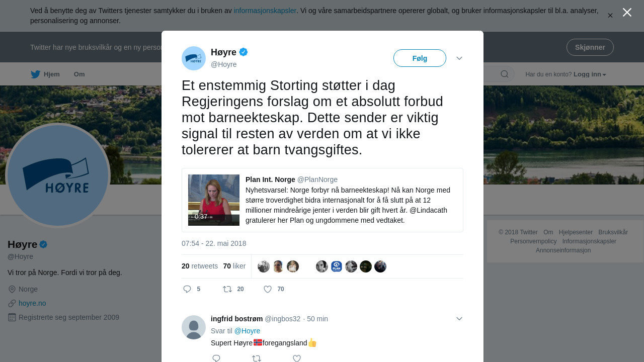Click the 70 liker count
Screen dimensions: 644x362
pyautogui.click(x=234, y=266)
